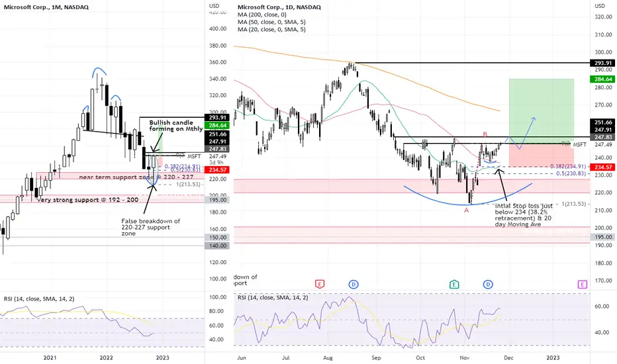
Task: Open the Microsoft Corp., 1D, NASDAQ symbol title
Action: point(279,7)
